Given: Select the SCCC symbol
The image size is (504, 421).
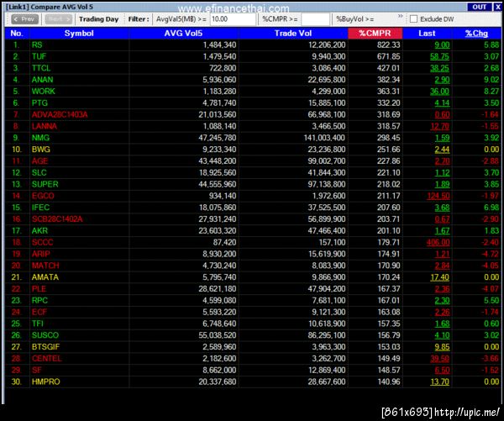Looking at the screenshot, I should point(43,242).
